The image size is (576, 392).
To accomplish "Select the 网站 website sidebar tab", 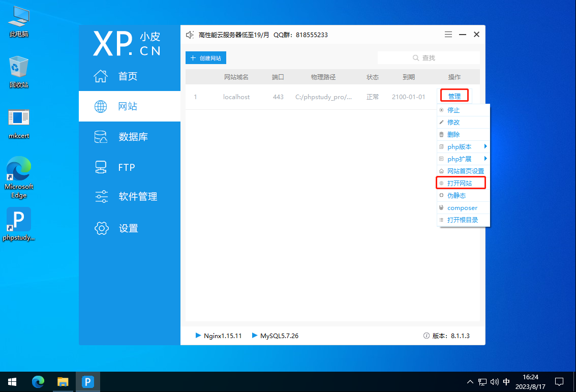I will pyautogui.click(x=129, y=106).
